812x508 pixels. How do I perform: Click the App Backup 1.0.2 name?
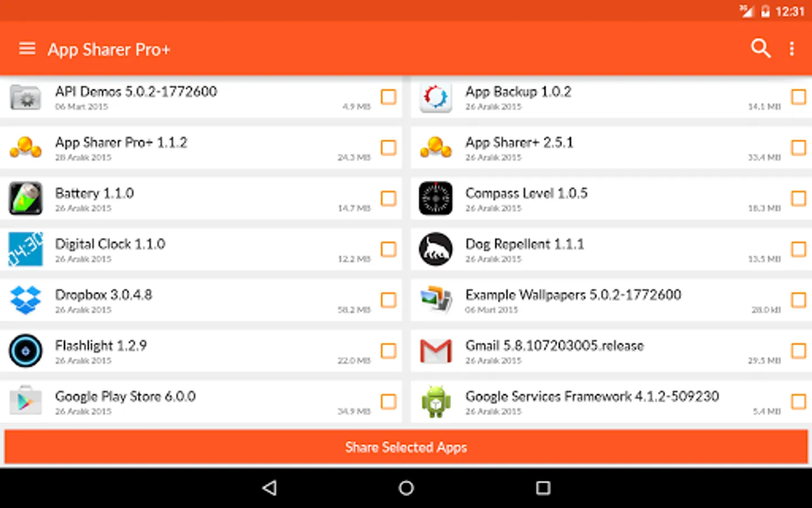coord(518,91)
